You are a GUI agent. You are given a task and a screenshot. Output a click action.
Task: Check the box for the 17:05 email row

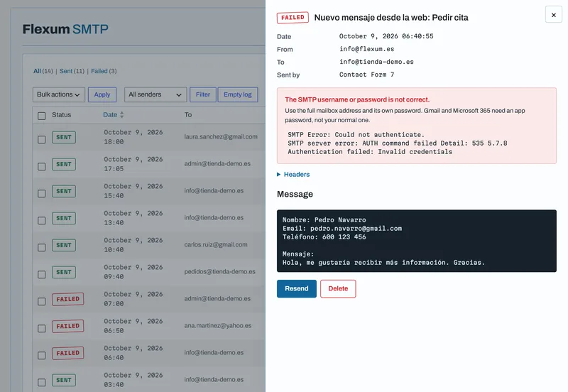click(x=42, y=166)
